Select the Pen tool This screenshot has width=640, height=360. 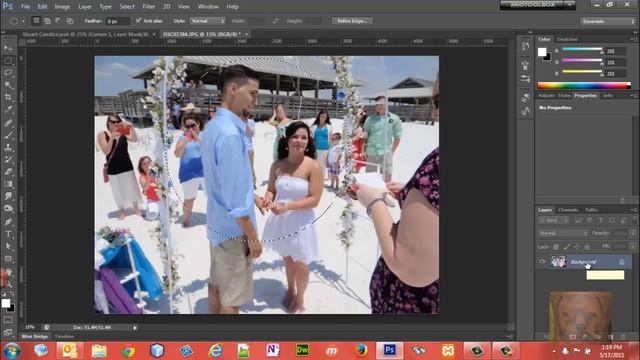[8, 222]
